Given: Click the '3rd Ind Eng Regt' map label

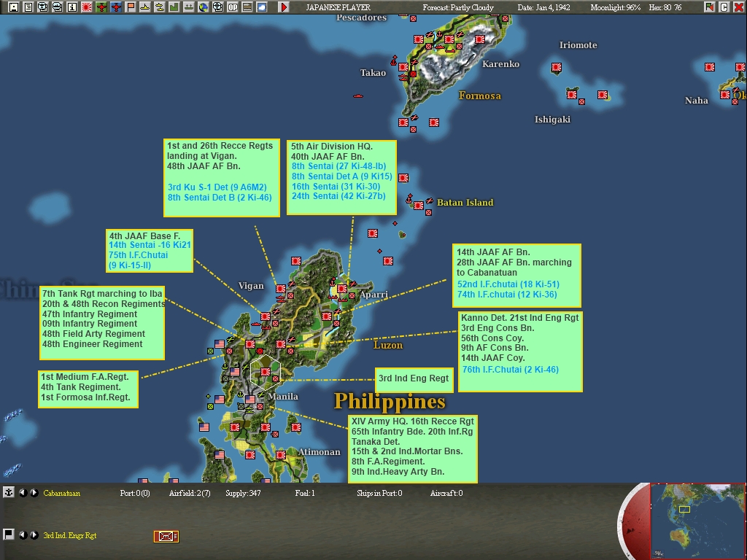Looking at the screenshot, I should point(414,379).
